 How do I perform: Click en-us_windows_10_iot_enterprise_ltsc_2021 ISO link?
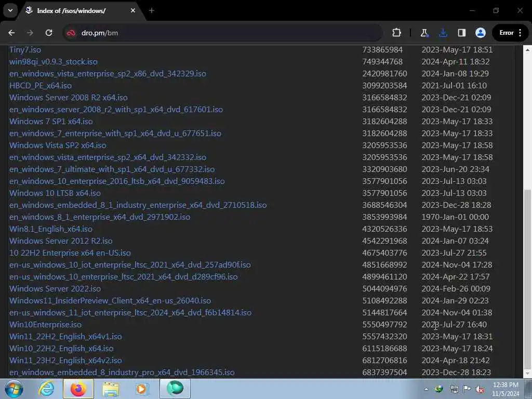click(x=130, y=264)
